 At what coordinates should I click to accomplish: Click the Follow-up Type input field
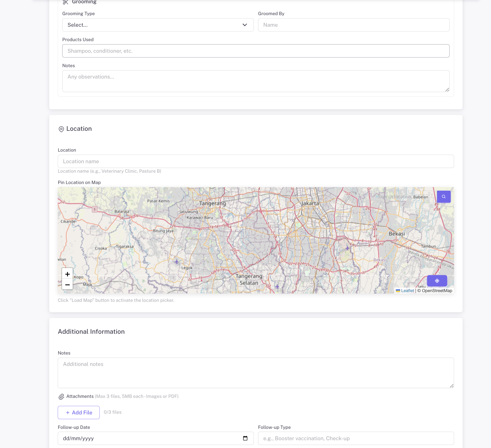pos(356,438)
